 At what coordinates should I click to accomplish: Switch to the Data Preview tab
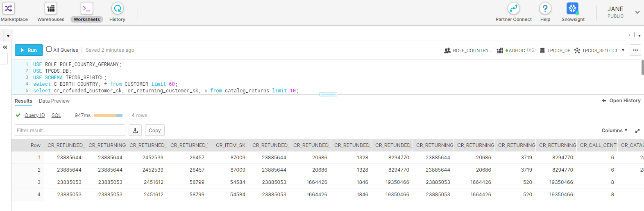(54, 101)
